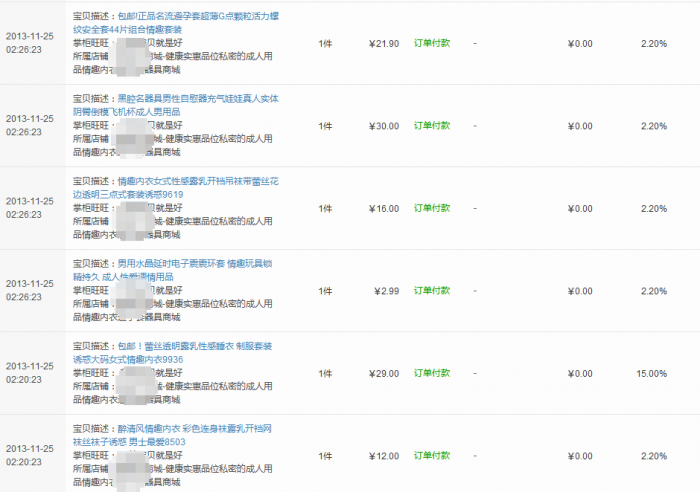
Task: Click the ¥0.00 amount in the ¥16.00 row
Action: coord(580,209)
